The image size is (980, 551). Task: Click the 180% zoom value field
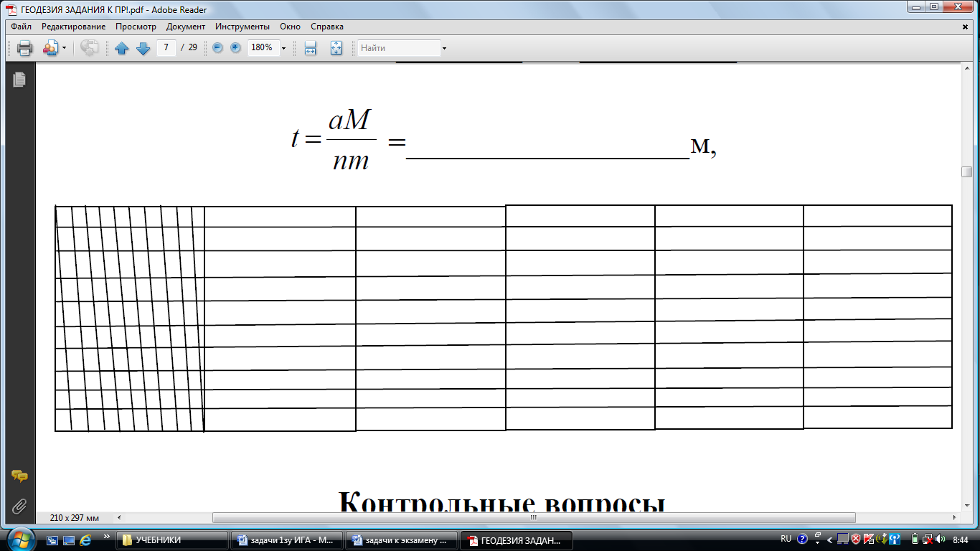pyautogui.click(x=263, y=47)
